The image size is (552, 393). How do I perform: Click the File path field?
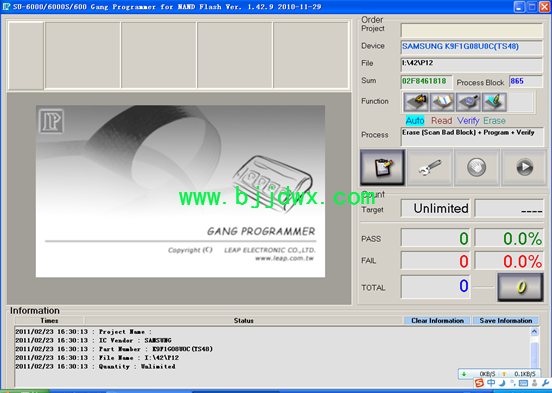[472, 65]
